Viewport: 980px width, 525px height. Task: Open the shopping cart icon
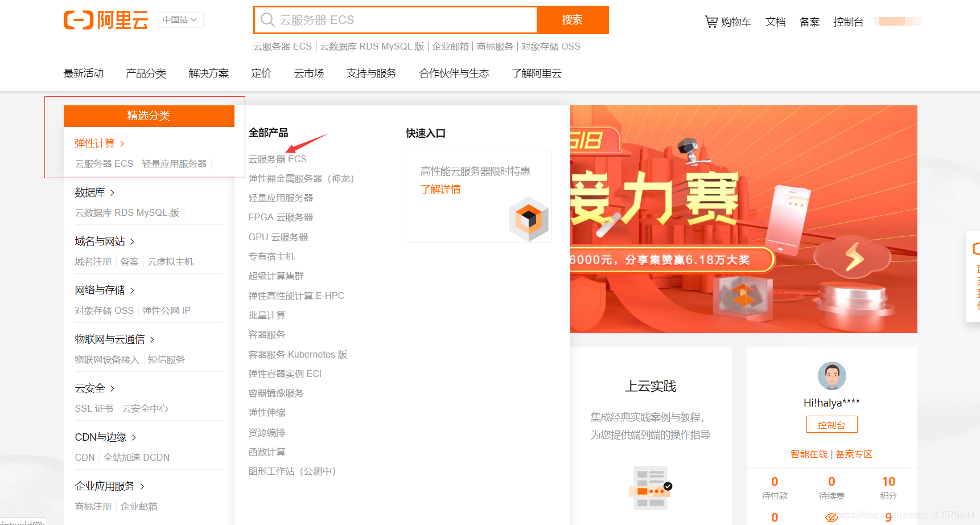click(711, 22)
